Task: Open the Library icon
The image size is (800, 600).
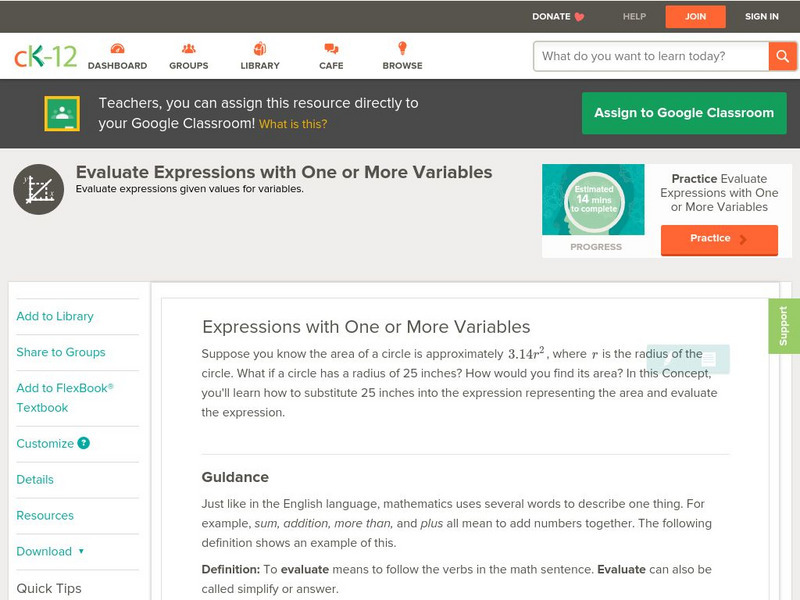Action: pyautogui.click(x=260, y=47)
